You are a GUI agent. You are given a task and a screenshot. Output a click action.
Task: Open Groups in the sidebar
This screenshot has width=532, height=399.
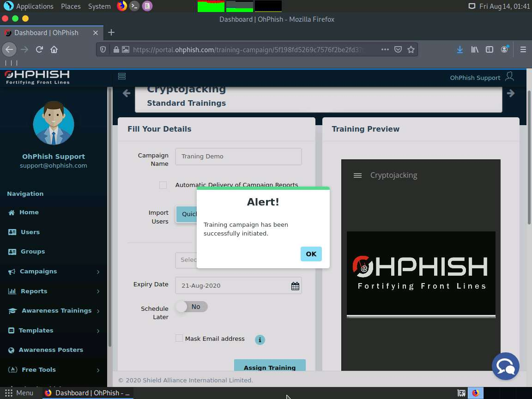click(33, 251)
